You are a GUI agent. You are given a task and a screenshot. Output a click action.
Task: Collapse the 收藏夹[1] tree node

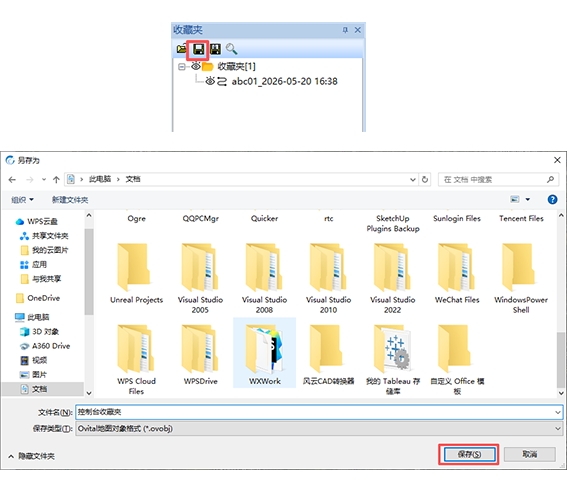tap(182, 67)
